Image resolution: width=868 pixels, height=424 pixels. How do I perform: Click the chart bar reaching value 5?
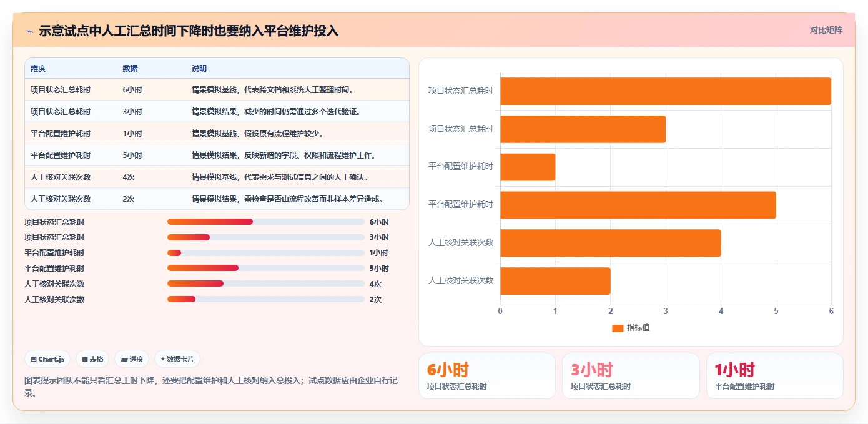[638, 205]
